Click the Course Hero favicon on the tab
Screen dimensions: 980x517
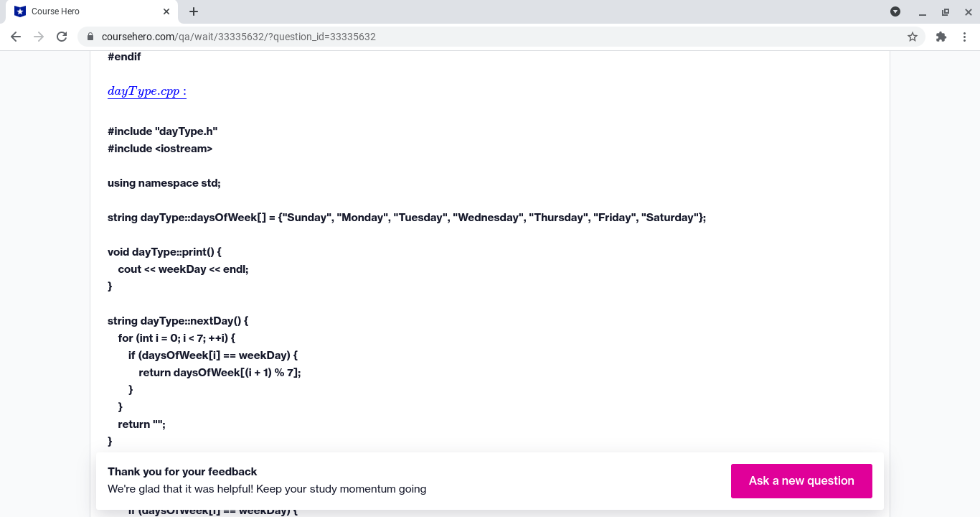click(20, 11)
